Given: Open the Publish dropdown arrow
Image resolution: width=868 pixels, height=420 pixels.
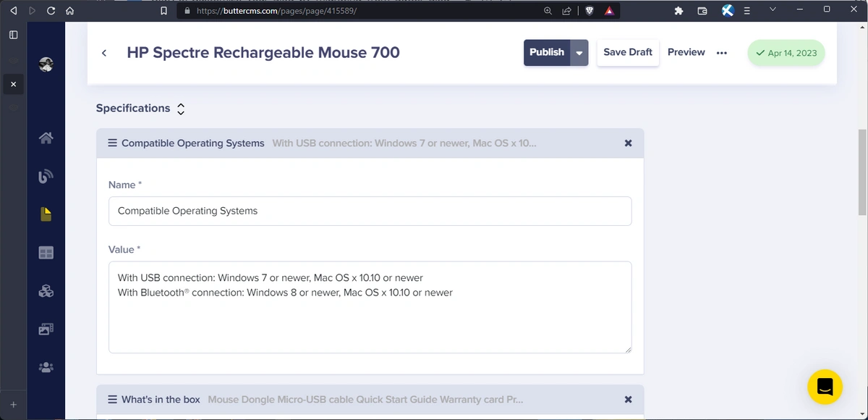Looking at the screenshot, I should pos(579,53).
